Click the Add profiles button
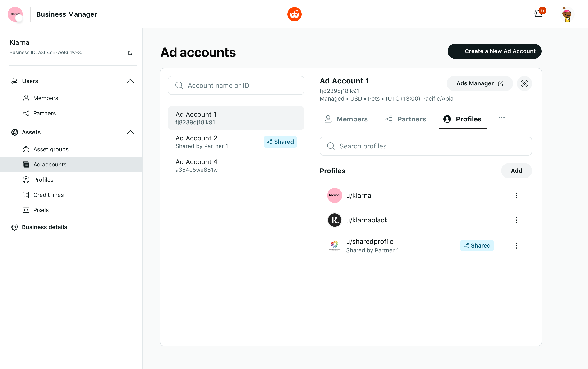Screen dimensions: 588x369 pyautogui.click(x=516, y=171)
